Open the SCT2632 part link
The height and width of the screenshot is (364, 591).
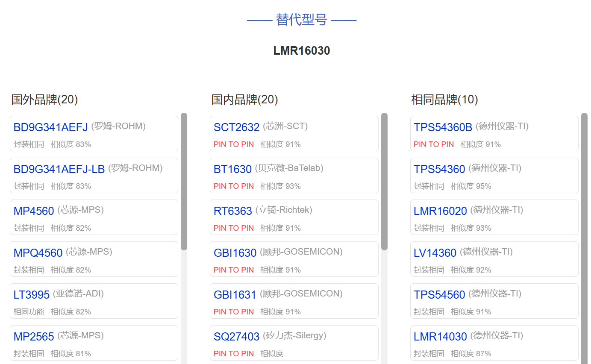[236, 127]
